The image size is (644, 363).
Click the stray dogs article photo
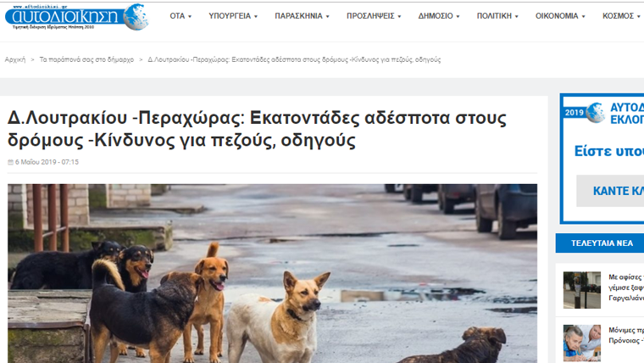click(x=272, y=273)
